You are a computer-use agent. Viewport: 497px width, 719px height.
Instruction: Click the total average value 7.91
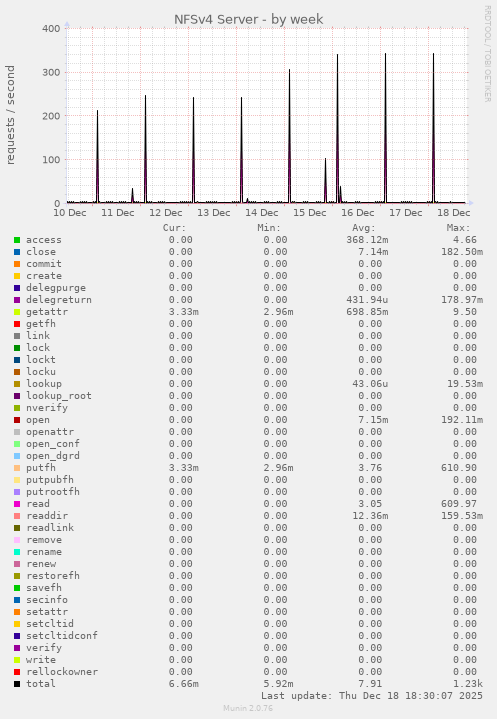point(370,684)
